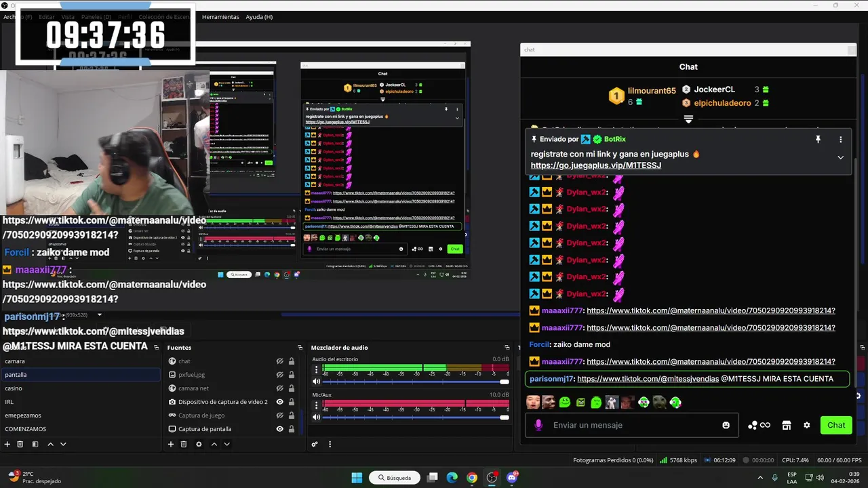Toggle lock on the chat source
Image resolution: width=868 pixels, height=488 pixels.
[x=292, y=361]
